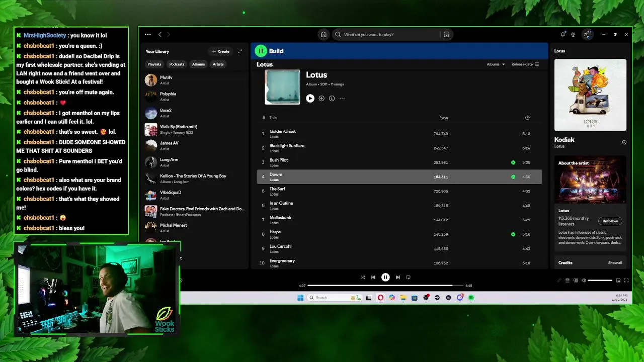644x362 pixels.
Task: Adjust the volume slider
Action: [600, 281]
